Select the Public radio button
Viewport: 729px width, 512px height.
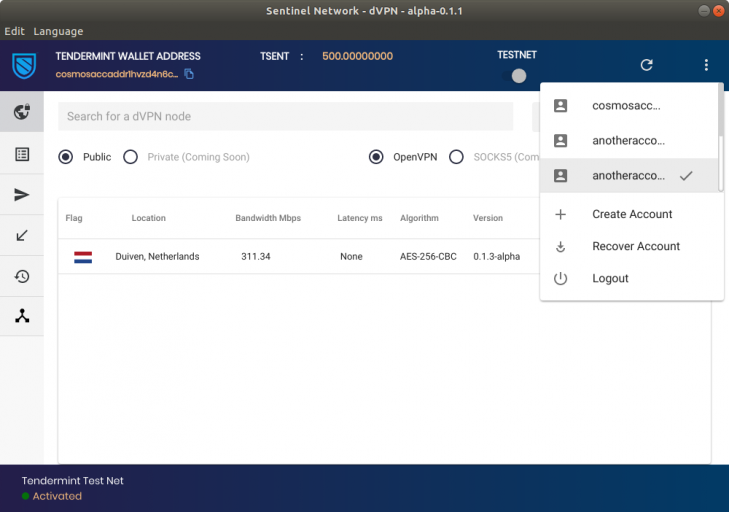pyautogui.click(x=66, y=157)
